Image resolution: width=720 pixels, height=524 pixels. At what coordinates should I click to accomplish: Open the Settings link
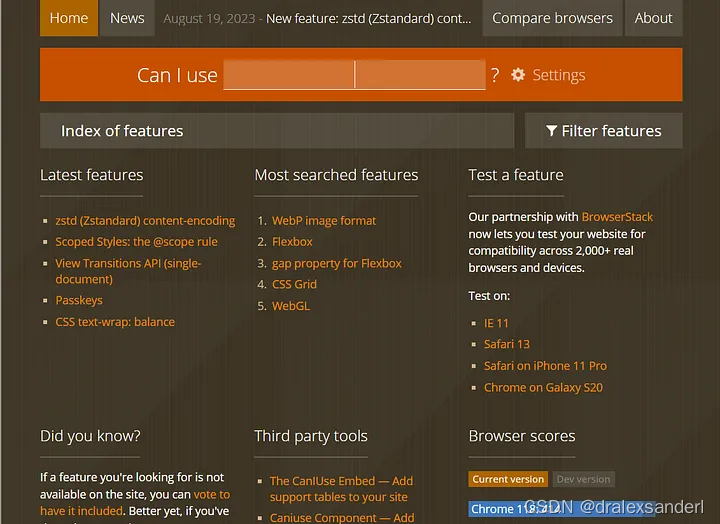[x=558, y=75]
